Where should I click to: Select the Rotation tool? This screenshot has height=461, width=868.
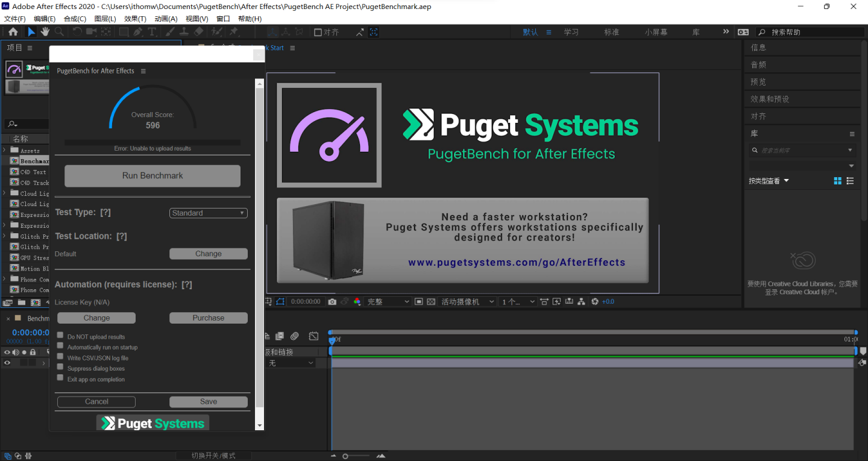(77, 32)
